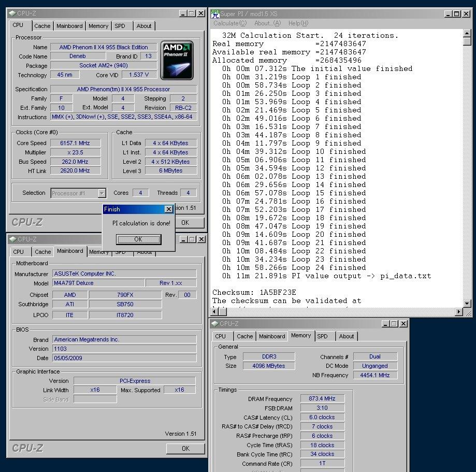Screen dimensions: 476x472
Task: Click the HT Link value 2620.0 MHz
Action: pos(75,170)
